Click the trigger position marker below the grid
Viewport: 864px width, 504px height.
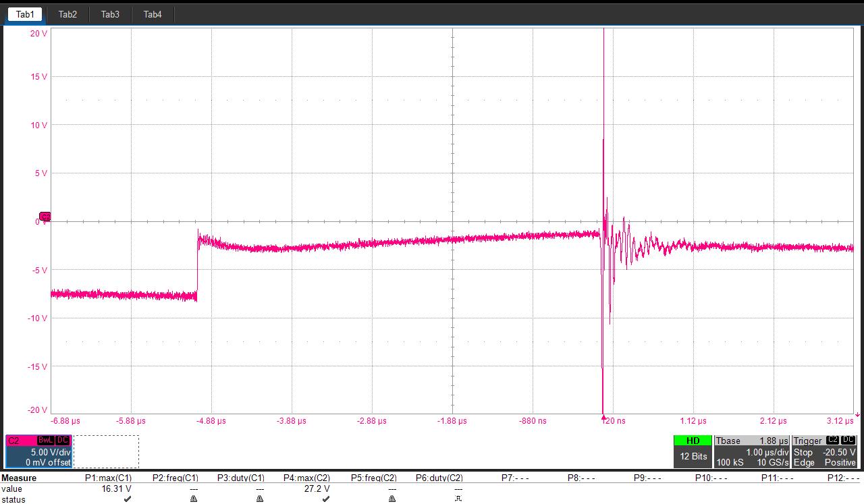pos(603,418)
